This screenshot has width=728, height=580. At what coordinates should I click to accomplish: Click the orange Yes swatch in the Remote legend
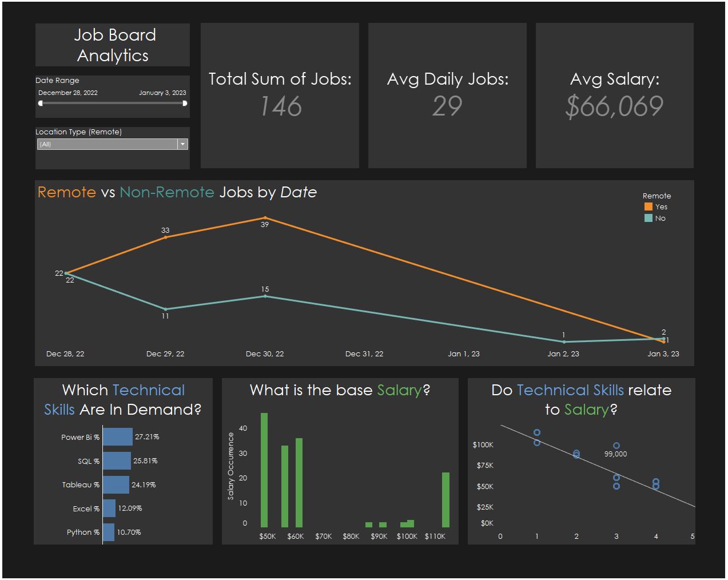650,206
